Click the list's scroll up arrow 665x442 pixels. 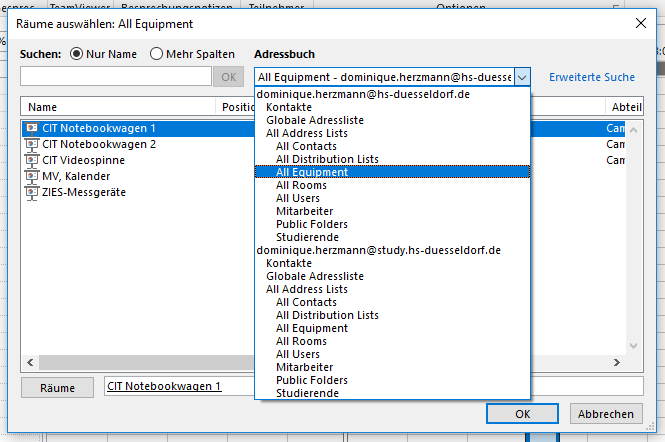point(634,130)
